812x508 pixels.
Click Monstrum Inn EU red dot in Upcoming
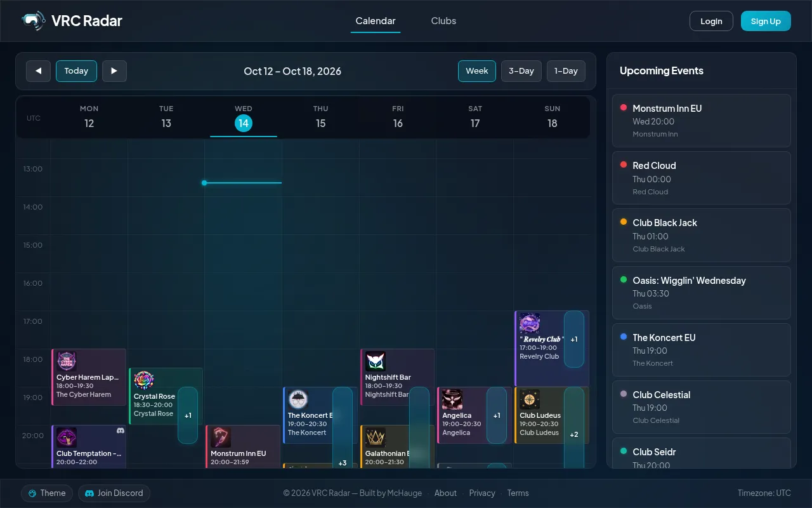click(x=624, y=107)
